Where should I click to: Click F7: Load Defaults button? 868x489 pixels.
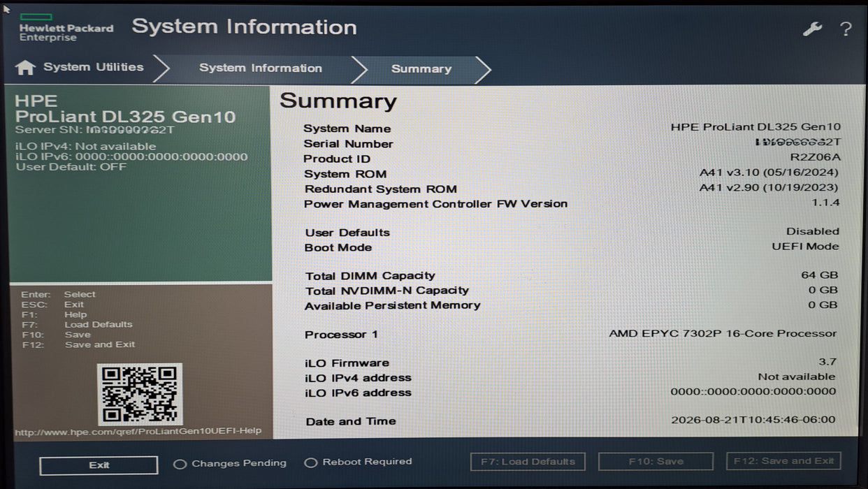[x=528, y=461]
